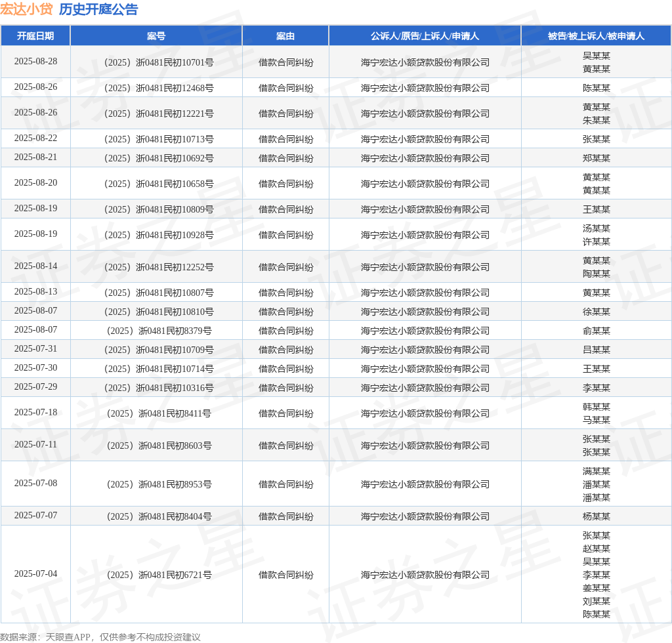Click defendant 许某某
Screen dimensions: 672x643
click(x=596, y=241)
